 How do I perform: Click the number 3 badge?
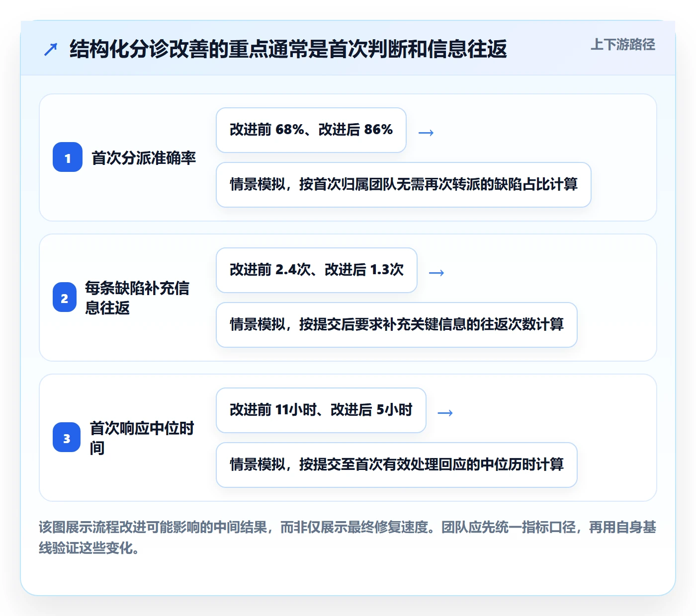(67, 437)
